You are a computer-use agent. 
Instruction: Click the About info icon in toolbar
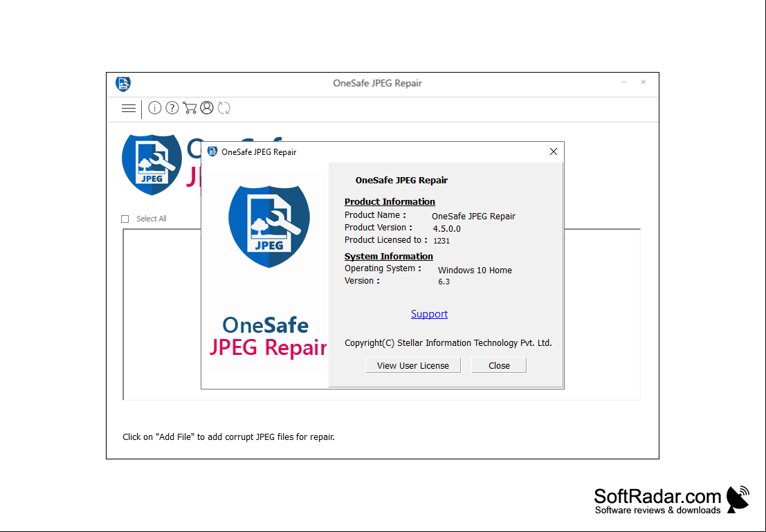(x=155, y=108)
